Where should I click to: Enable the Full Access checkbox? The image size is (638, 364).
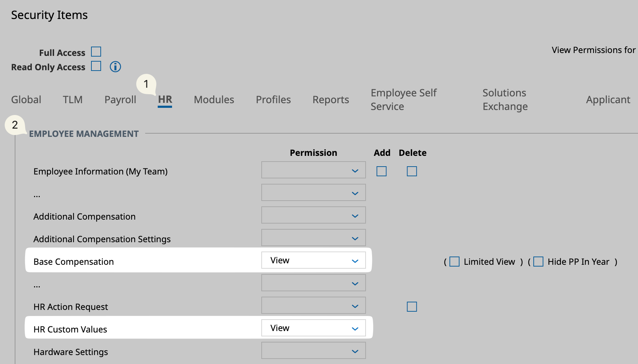coord(96,52)
